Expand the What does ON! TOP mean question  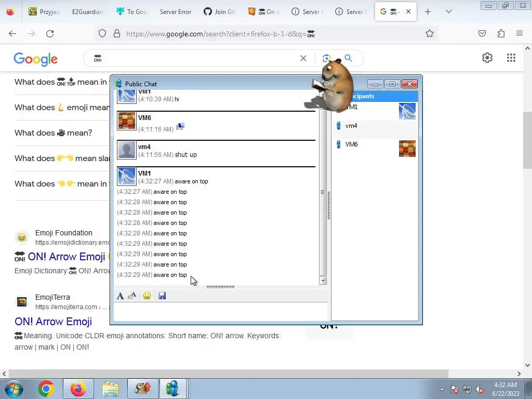click(61, 82)
